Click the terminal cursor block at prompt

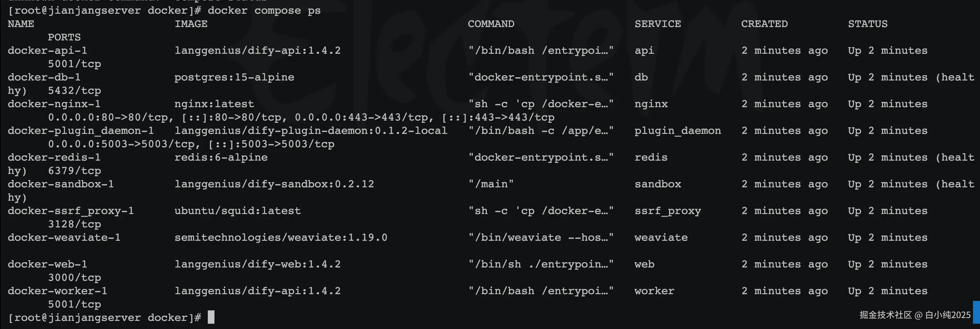click(211, 317)
